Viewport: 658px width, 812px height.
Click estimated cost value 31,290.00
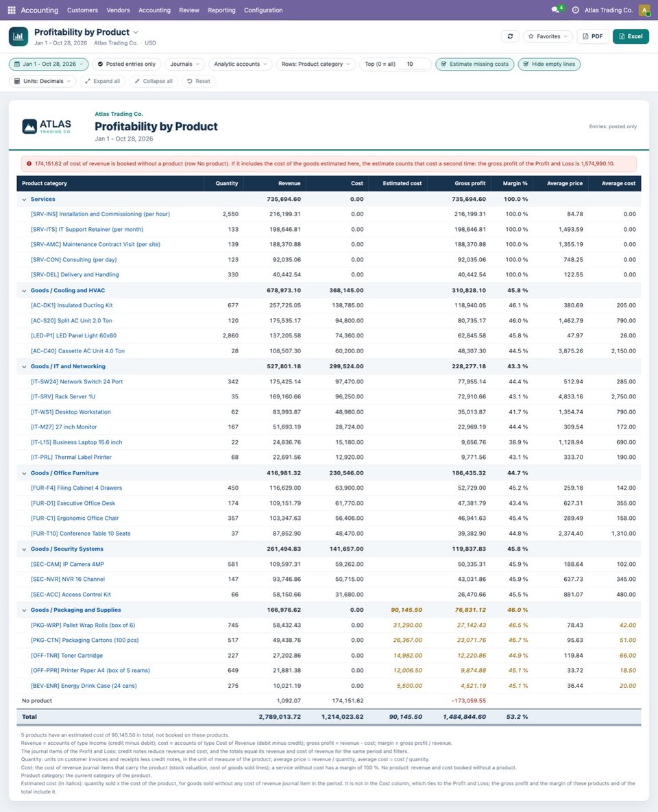(x=407, y=625)
